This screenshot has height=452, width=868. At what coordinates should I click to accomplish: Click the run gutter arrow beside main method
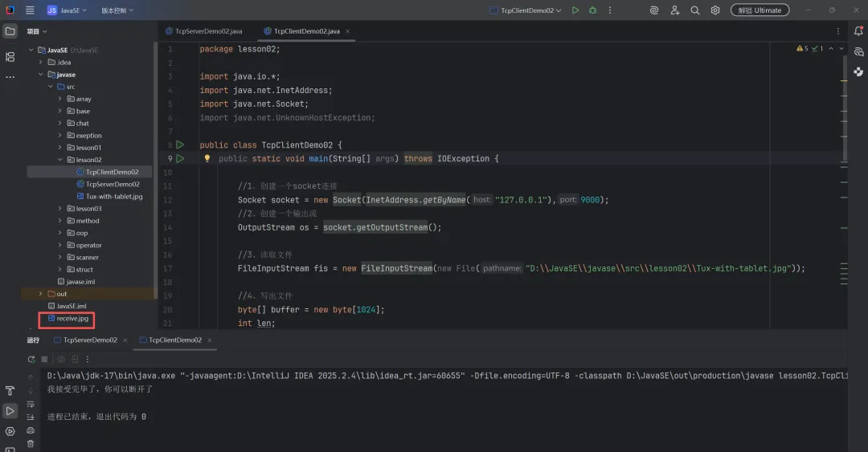[180, 159]
